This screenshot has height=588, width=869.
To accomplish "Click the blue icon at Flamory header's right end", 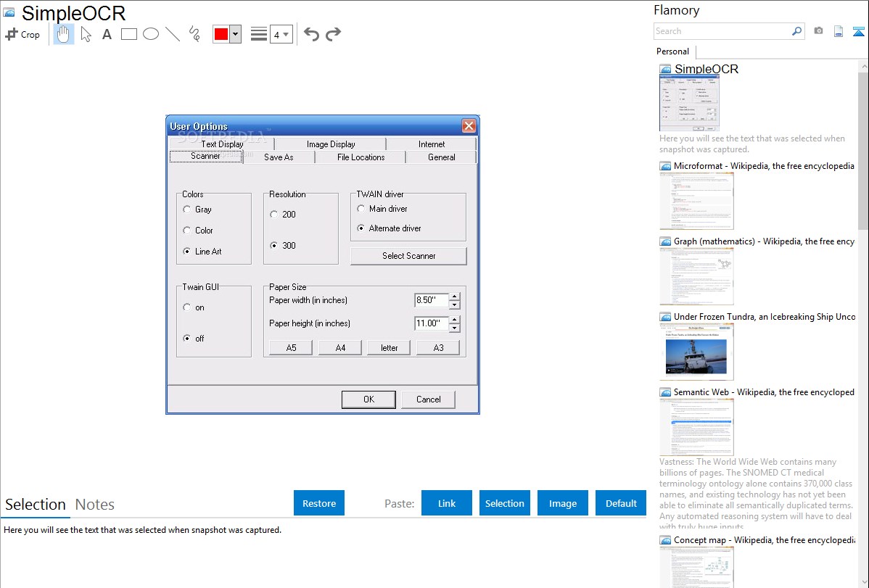I will coord(858,31).
